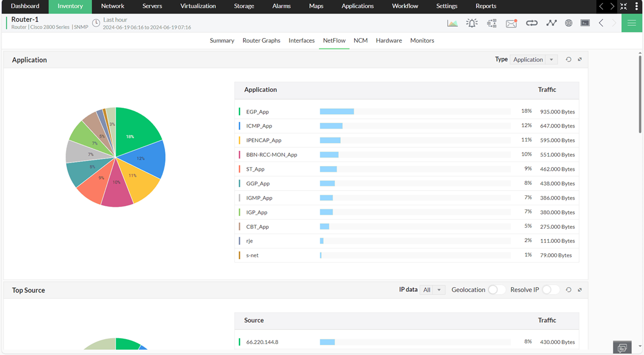Open the Inventory menu
The height and width of the screenshot is (355, 644).
[x=70, y=6]
